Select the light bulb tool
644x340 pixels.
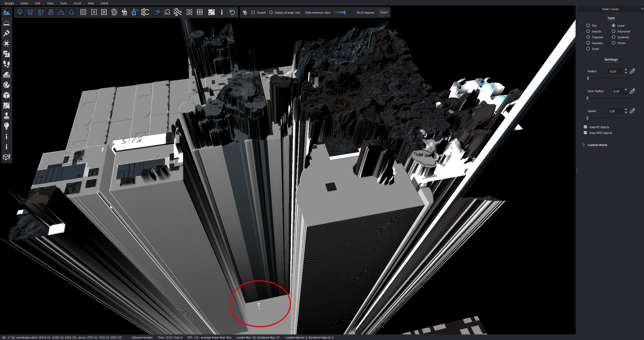click(x=7, y=126)
